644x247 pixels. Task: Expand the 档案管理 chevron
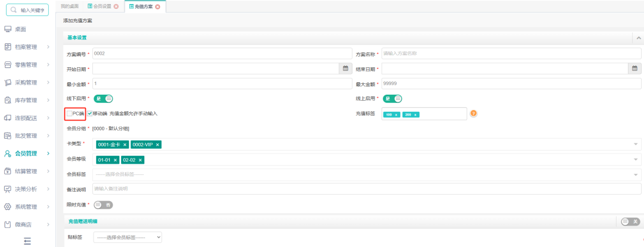point(48,47)
